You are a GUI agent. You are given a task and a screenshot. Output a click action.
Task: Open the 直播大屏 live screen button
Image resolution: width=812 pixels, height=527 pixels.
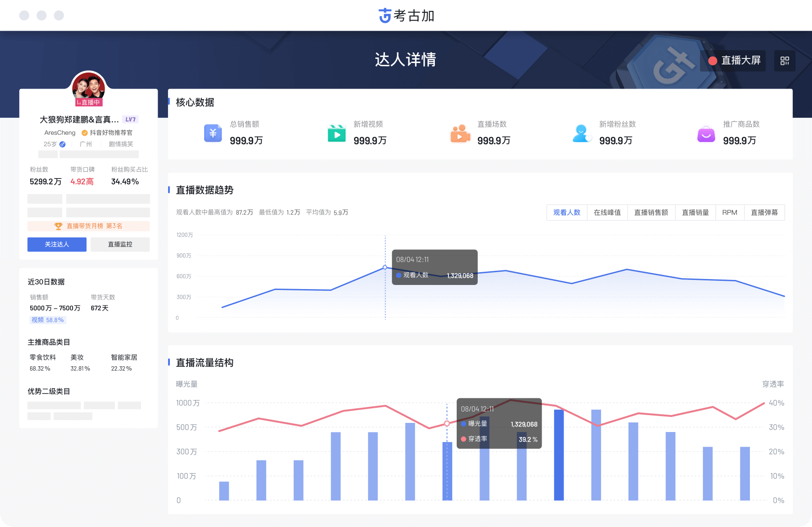pyautogui.click(x=733, y=61)
